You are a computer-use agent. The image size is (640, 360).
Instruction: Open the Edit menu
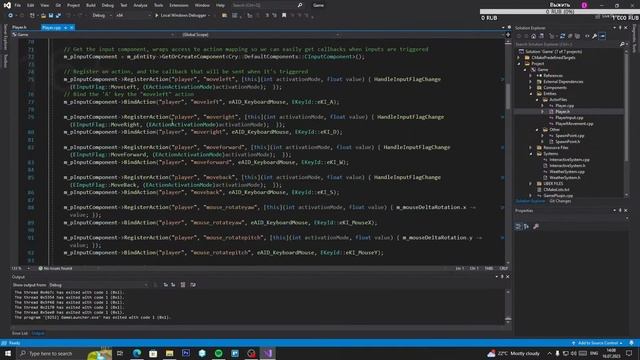31,5
